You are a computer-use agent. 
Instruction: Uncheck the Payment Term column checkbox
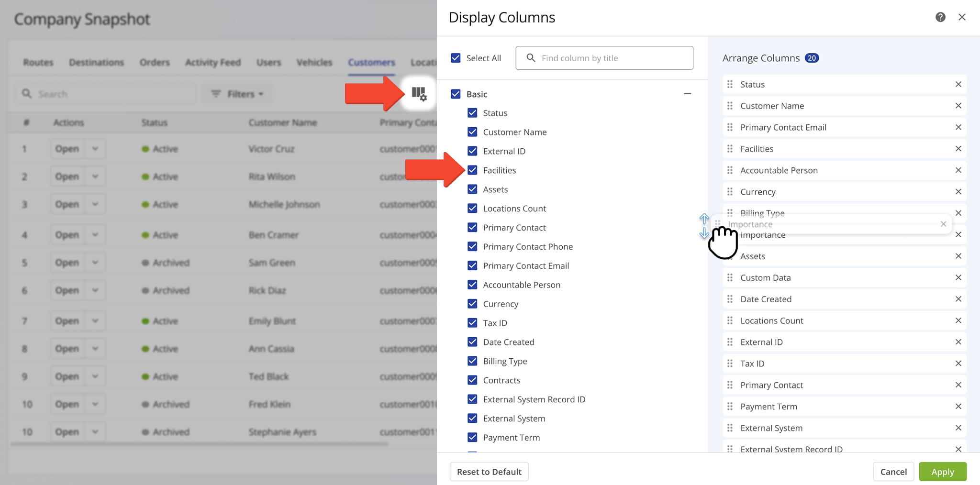[472, 437]
